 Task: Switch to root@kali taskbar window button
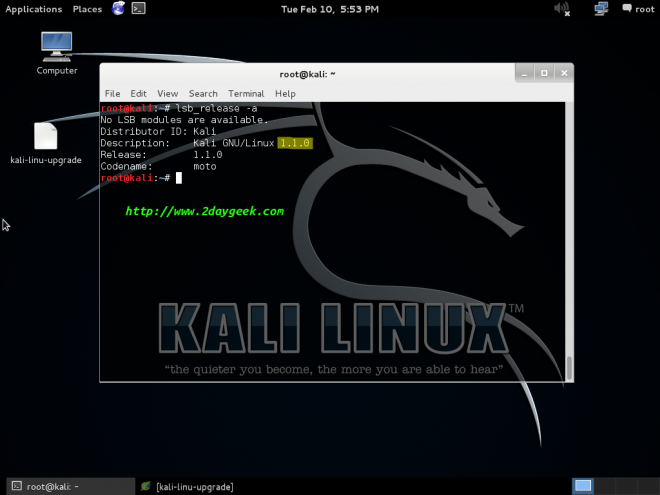67,486
